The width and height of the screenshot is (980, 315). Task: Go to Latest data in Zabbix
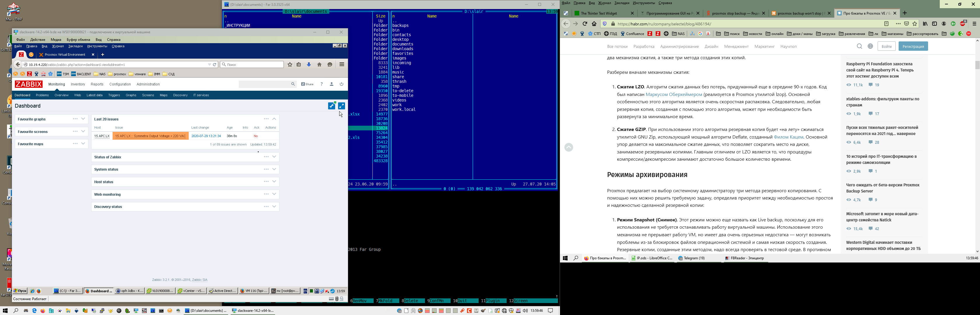94,95
